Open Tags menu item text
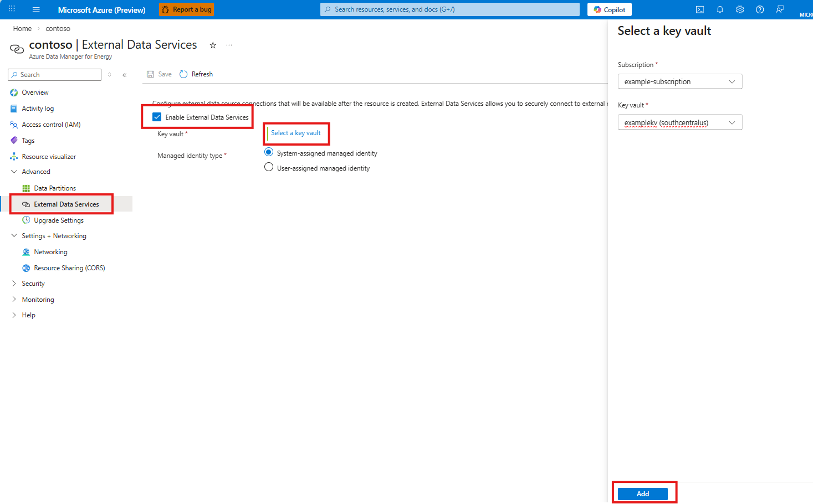The height and width of the screenshot is (504, 813). coord(28,141)
